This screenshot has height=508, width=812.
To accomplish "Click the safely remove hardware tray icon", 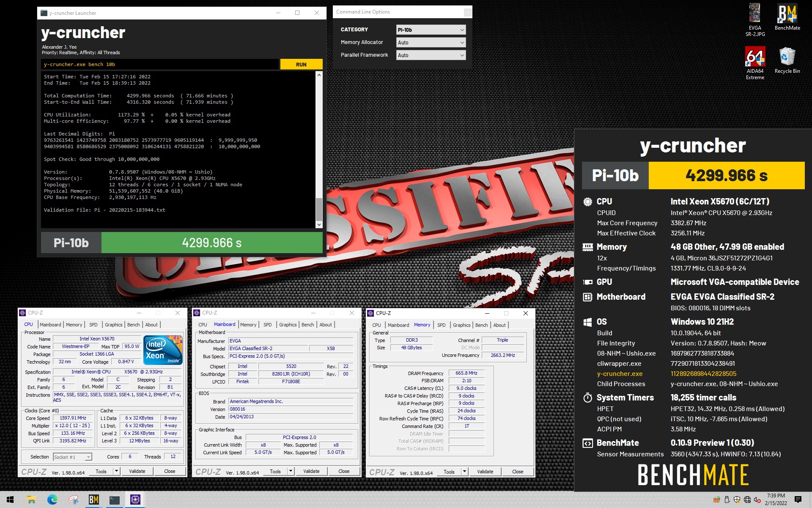I will coord(727,500).
